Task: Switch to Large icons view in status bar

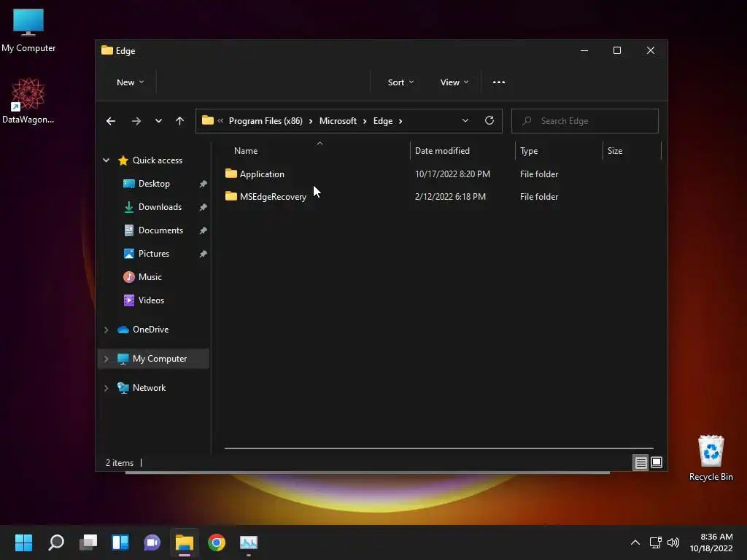Action: 657,462
